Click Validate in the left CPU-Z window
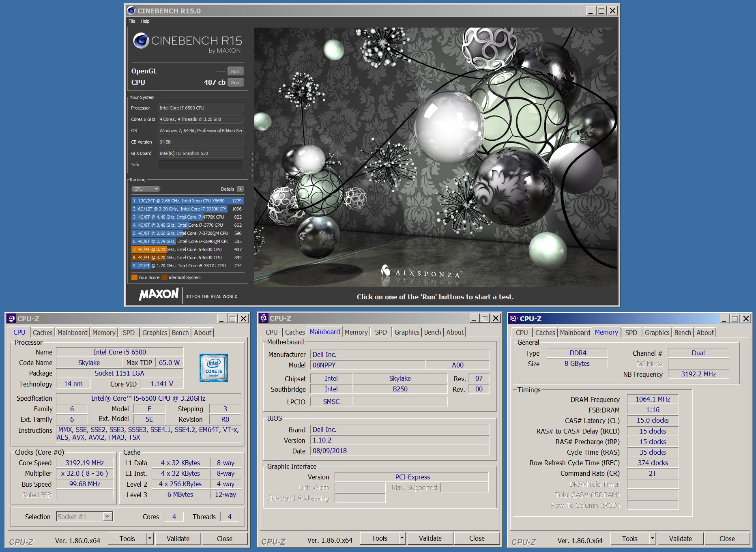This screenshot has height=552, width=756. (x=178, y=539)
